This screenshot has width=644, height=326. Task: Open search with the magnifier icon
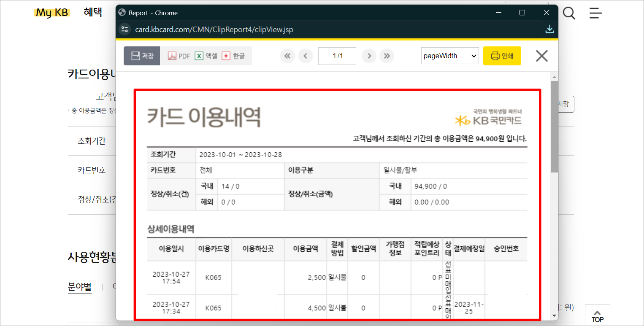(569, 13)
